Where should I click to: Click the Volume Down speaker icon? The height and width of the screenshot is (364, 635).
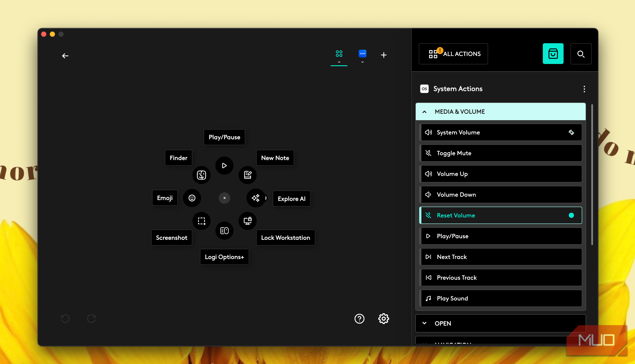[x=428, y=195]
